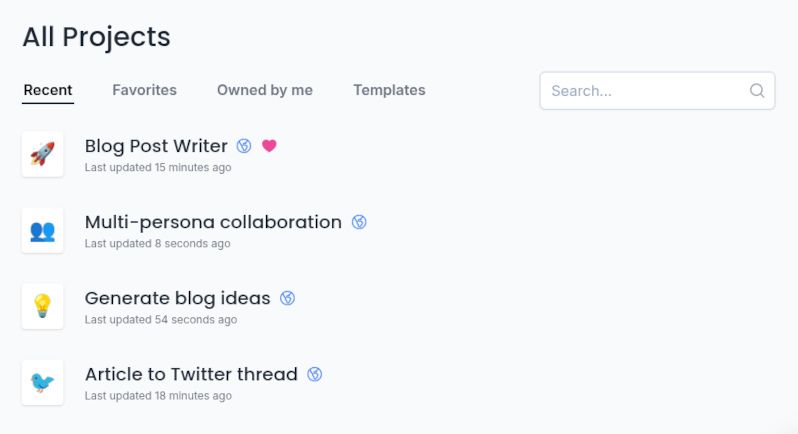This screenshot has height=434, width=798.
Task: Click the globe icon beside Article to Twitter thread
Action: (315, 374)
